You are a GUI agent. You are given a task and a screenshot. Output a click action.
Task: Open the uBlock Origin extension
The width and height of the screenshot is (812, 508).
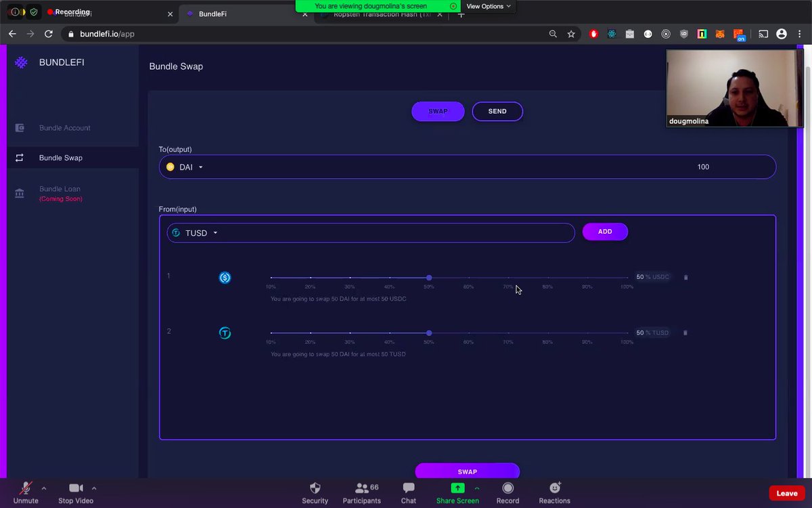point(683,34)
